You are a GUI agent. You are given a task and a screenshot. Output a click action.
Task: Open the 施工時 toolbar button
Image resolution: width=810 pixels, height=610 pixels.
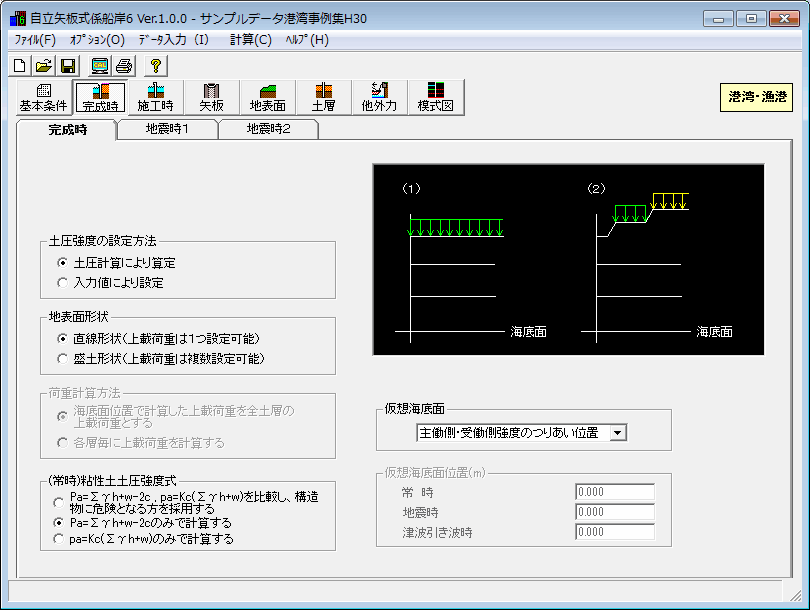[x=155, y=97]
